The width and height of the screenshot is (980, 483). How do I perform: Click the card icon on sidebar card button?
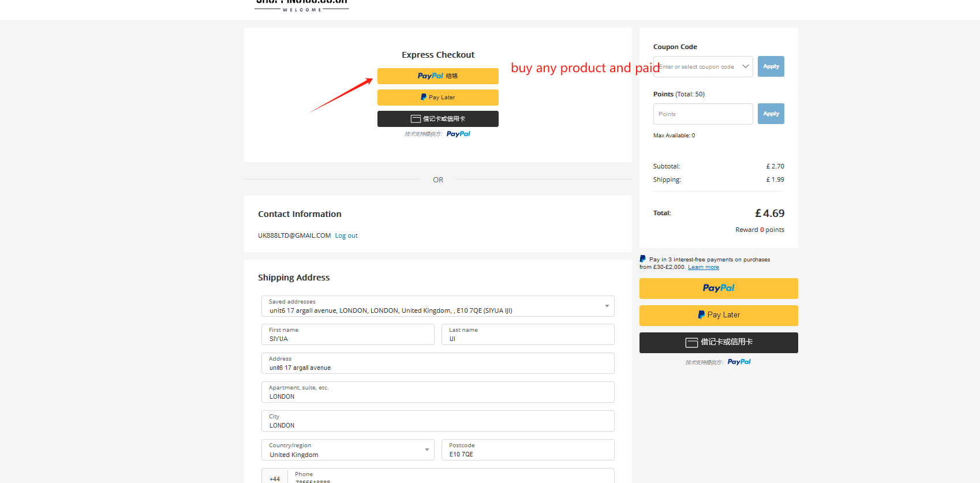pyautogui.click(x=691, y=343)
